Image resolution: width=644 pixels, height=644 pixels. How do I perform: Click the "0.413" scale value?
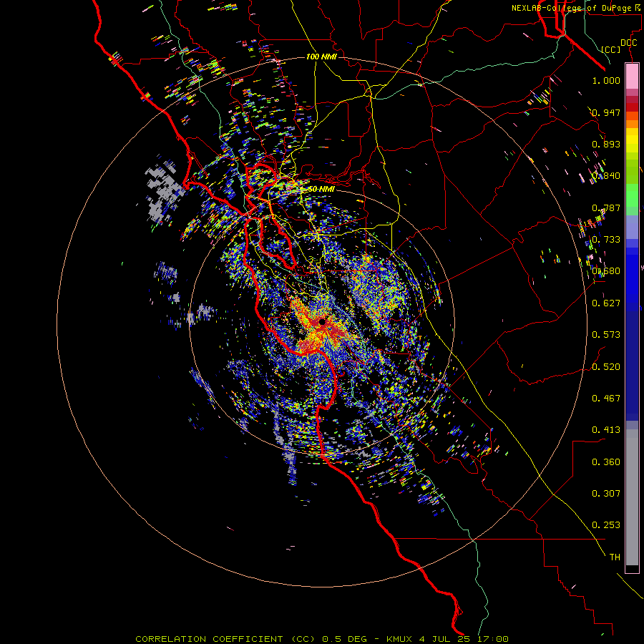tap(606, 430)
